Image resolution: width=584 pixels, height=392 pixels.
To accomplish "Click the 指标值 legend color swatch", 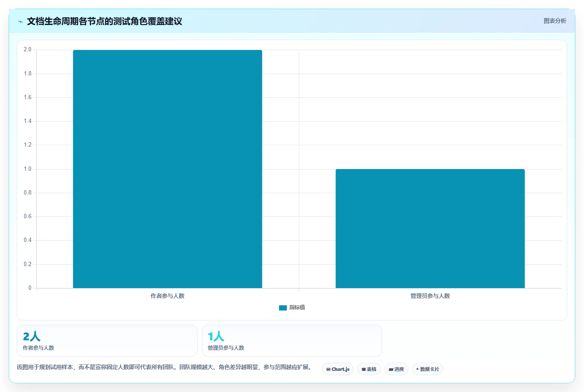I will click(x=283, y=308).
